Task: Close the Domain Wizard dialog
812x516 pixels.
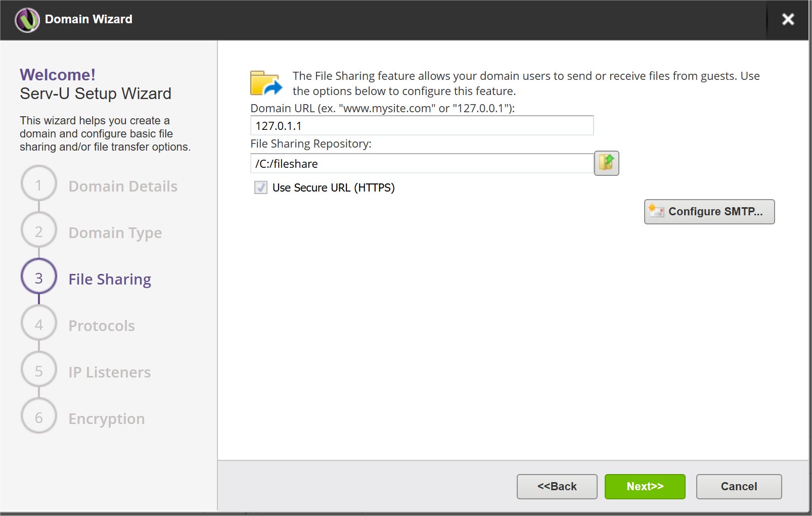Action: pyautogui.click(x=788, y=19)
